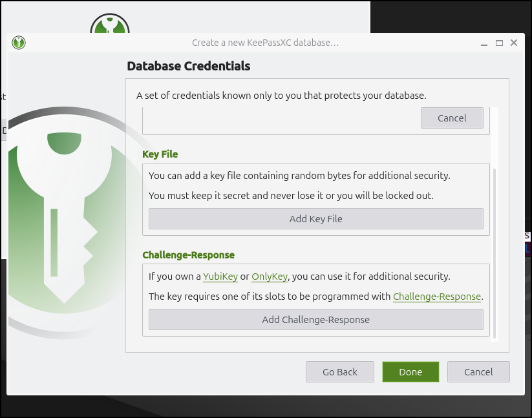Maximize the database creation dialog
532x418 pixels.
point(498,43)
